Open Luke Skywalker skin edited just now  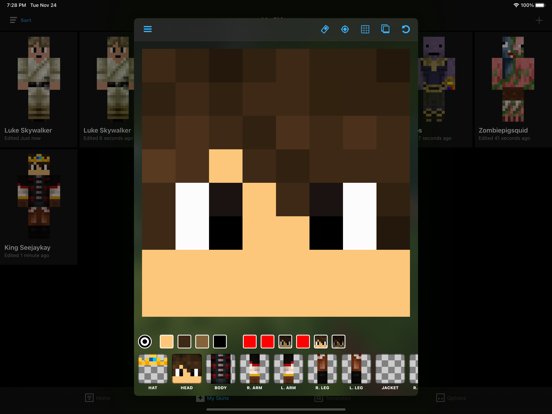tap(39, 89)
